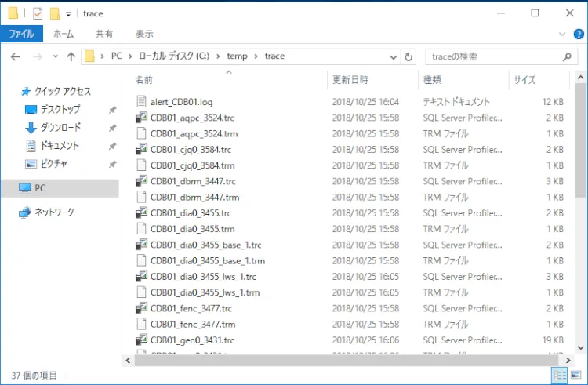Select the CDB01_fenc_3477.trc file icon
Viewport: 588px width, 385px height.
(x=141, y=308)
